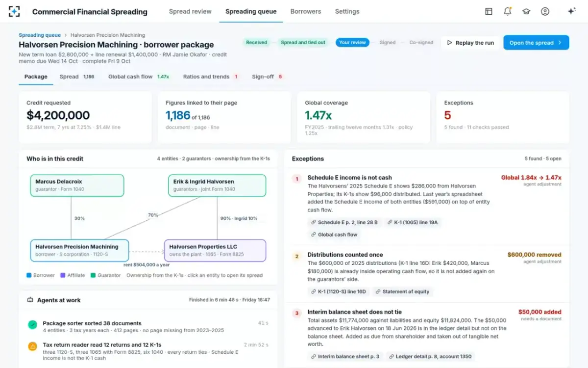The width and height of the screenshot is (588, 368).
Task: Open Halvorsen Precision Machining borrower entity
Action: [x=79, y=250]
